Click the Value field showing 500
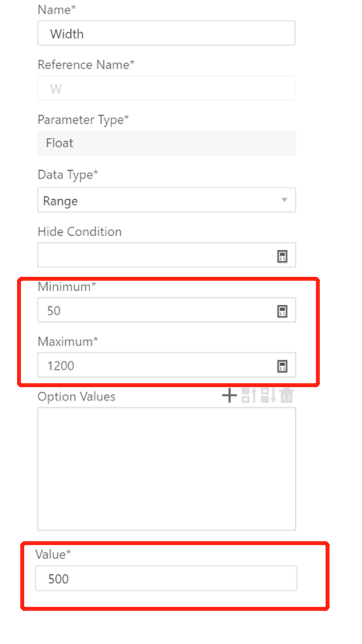Image resolution: width=362 pixels, height=644 pixels. (166, 578)
